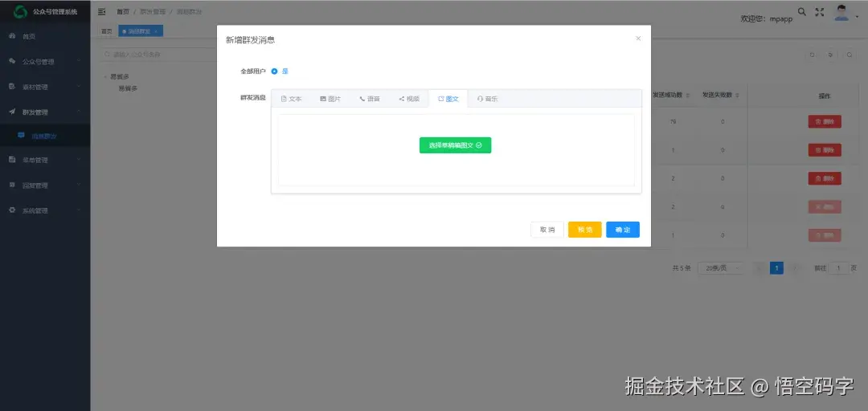Expand the 系统管理 menu chevron
Image resolution: width=868 pixels, height=411 pixels.
(x=79, y=210)
